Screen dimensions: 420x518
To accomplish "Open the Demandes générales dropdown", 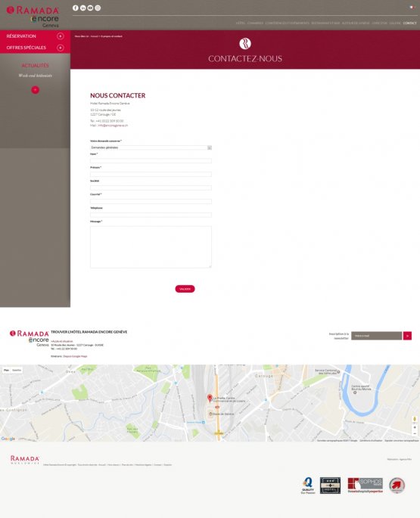I will click(x=151, y=147).
